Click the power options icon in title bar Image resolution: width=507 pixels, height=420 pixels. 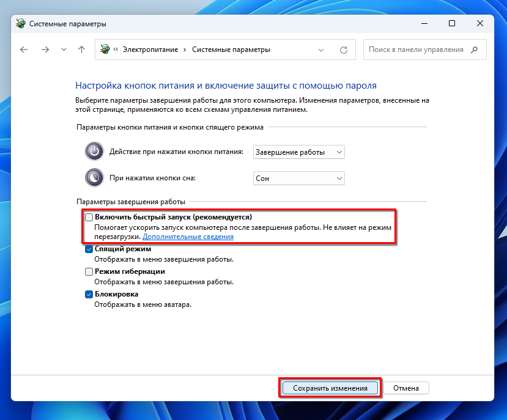[x=21, y=24]
